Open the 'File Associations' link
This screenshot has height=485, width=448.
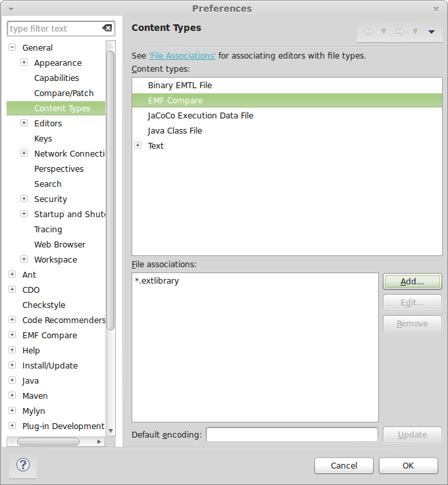[x=182, y=55]
